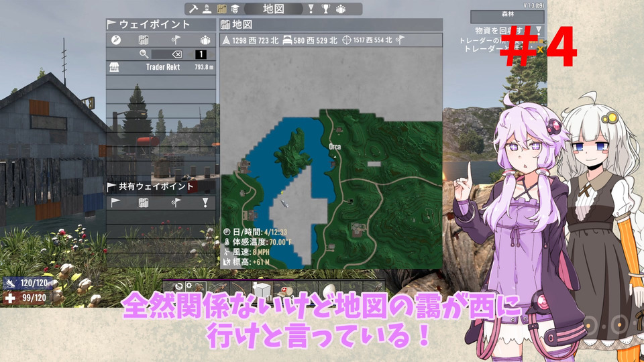Click the pinned flag icon in the waypoint toolbar
Image resolution: width=644 pixels, height=362 pixels.
click(x=176, y=40)
